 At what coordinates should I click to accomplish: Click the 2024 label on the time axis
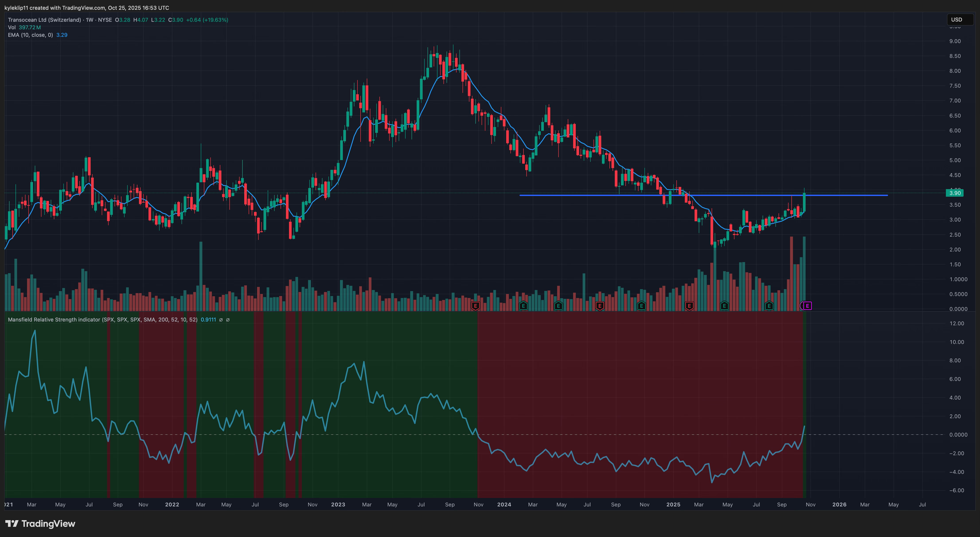coord(504,505)
